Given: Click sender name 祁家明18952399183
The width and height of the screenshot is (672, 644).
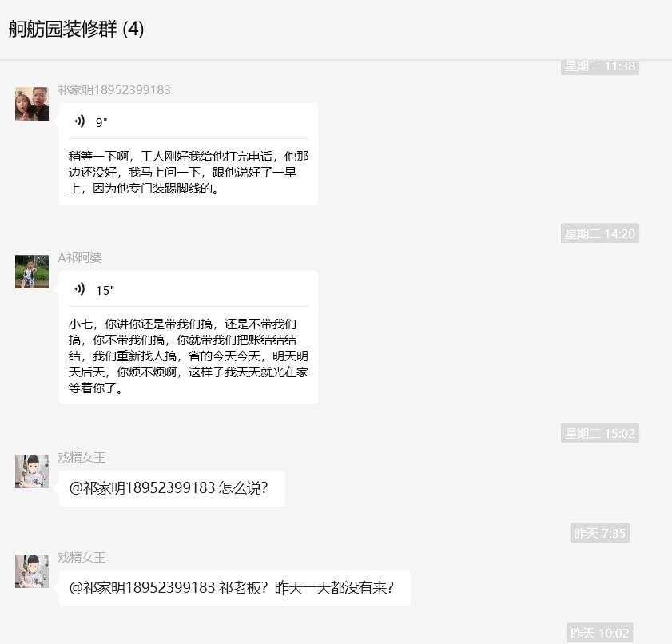Looking at the screenshot, I should click(114, 90).
